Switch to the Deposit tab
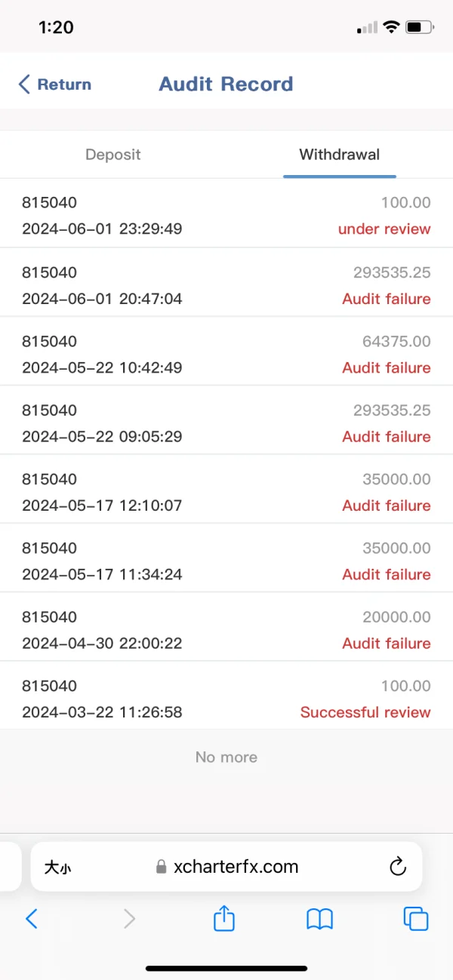 pyautogui.click(x=113, y=155)
